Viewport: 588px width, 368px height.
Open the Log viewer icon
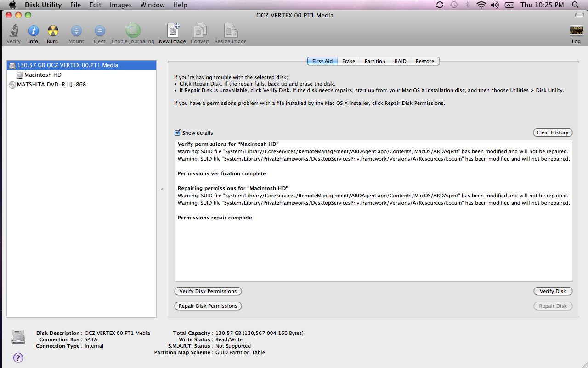coord(576,31)
